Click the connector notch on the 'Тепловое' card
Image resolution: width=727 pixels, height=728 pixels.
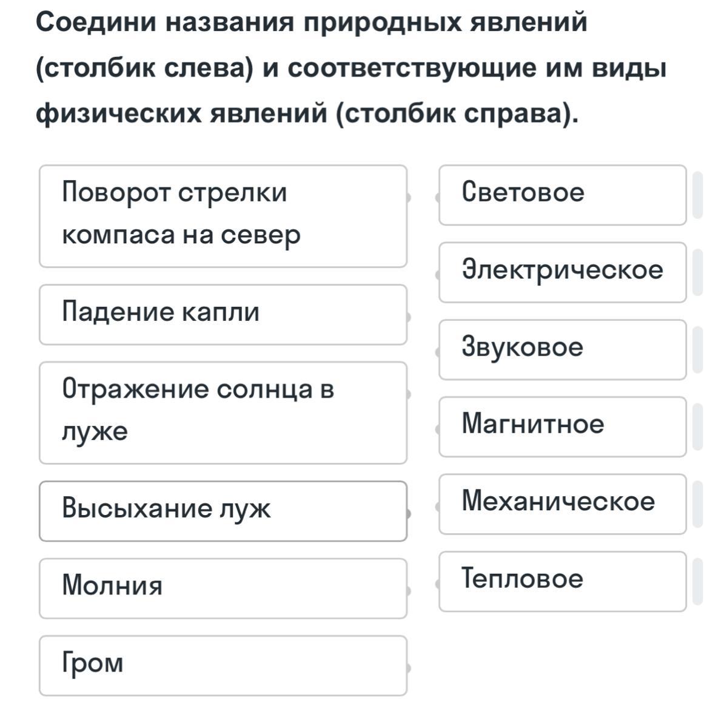tap(437, 584)
